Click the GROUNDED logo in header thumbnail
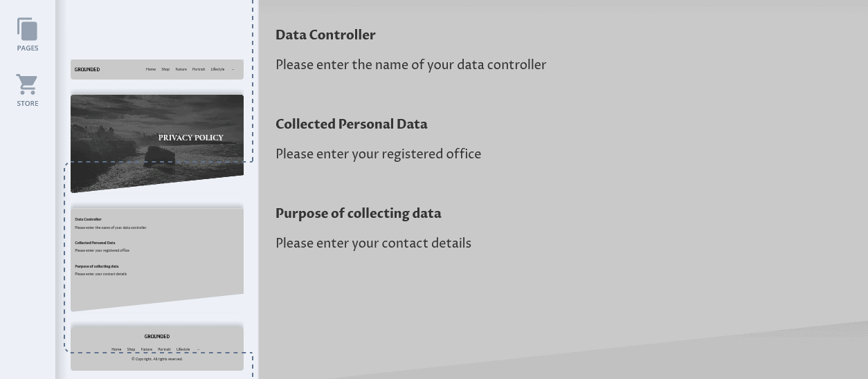The image size is (868, 379). pos(87,69)
